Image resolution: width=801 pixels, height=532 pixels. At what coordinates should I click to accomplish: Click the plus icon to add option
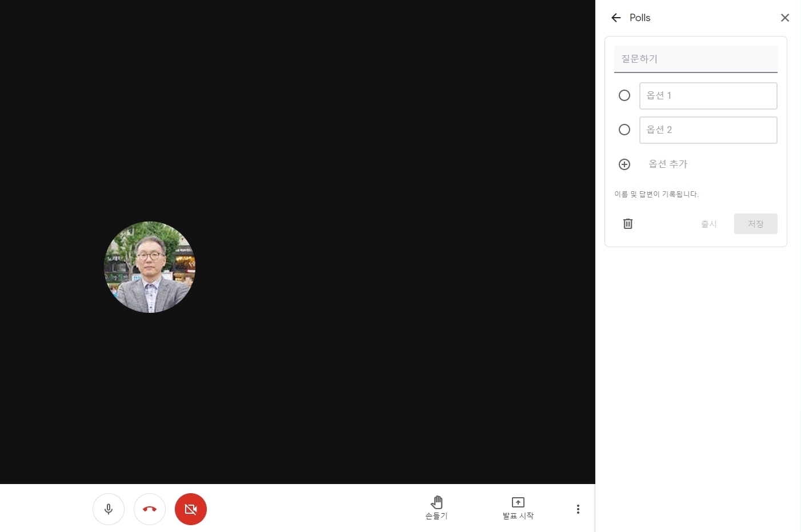(x=624, y=164)
